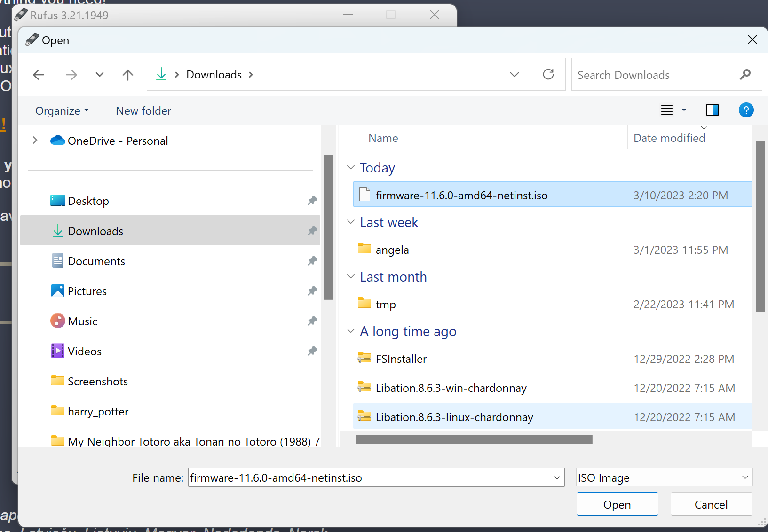Screen dimensions: 768x532
Task: Refresh the Downloads folder listing
Action: point(548,75)
